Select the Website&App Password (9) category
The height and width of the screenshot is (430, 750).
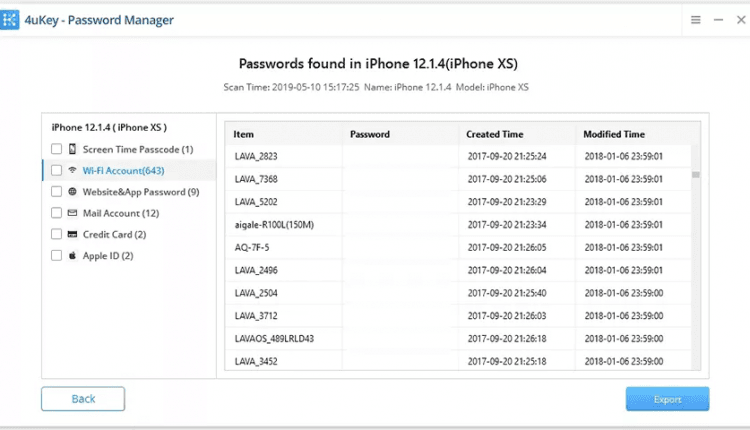click(x=141, y=192)
